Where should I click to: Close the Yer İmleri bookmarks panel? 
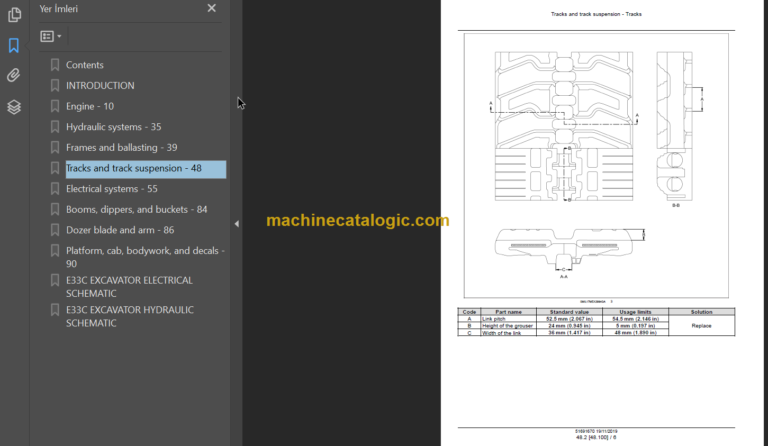coord(212,8)
